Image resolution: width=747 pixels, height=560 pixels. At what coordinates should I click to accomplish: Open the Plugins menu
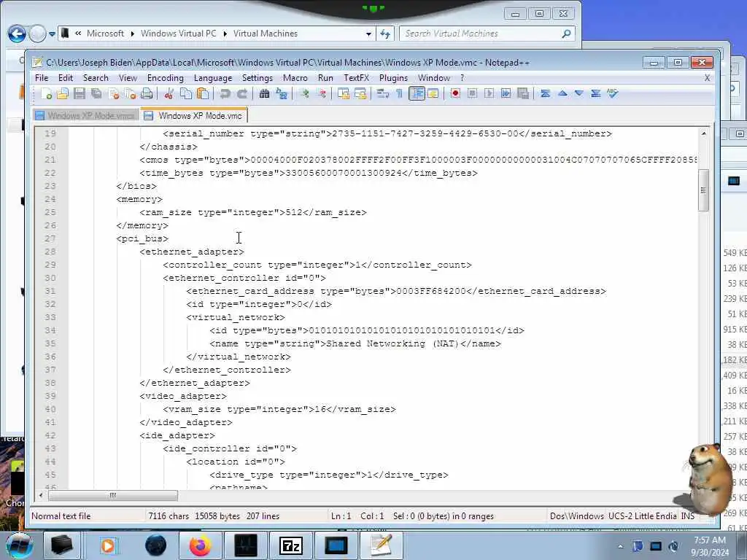click(393, 77)
